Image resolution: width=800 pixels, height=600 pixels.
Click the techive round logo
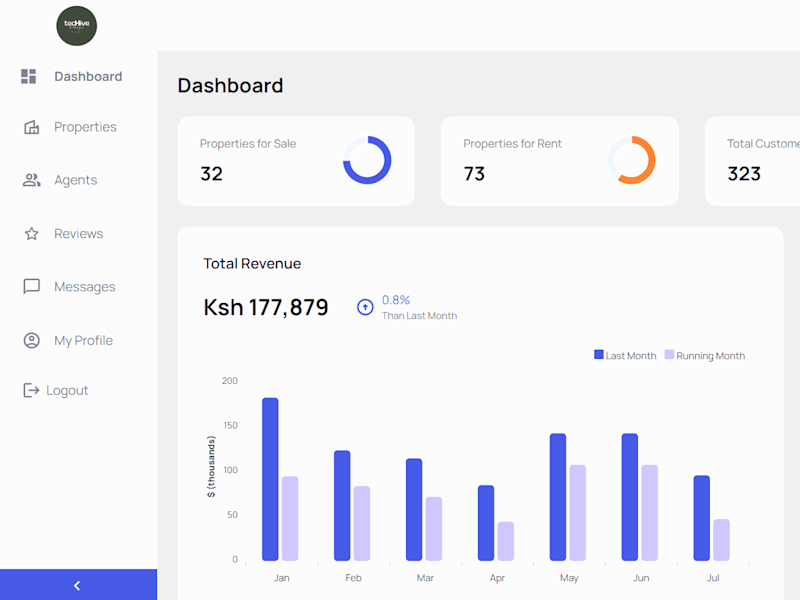(77, 26)
